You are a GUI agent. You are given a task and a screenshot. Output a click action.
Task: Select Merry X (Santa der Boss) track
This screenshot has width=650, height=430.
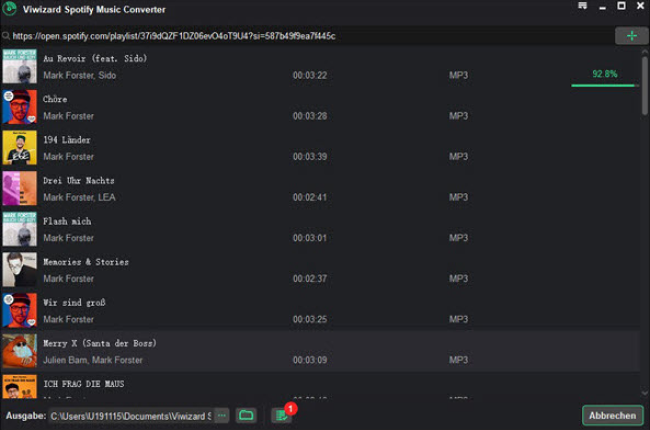point(300,351)
